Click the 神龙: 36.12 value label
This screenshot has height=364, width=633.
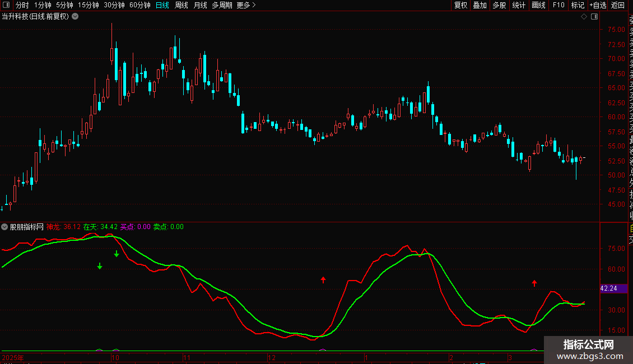coord(63,227)
